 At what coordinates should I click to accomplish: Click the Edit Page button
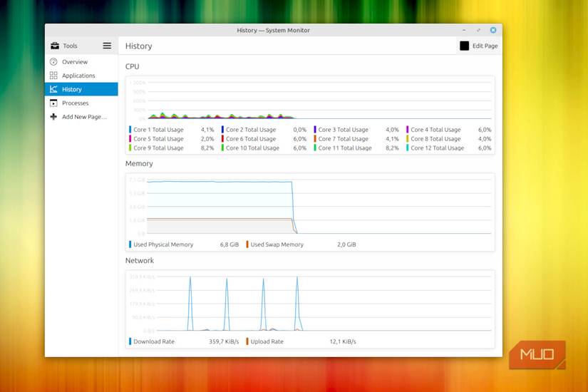pyautogui.click(x=479, y=46)
